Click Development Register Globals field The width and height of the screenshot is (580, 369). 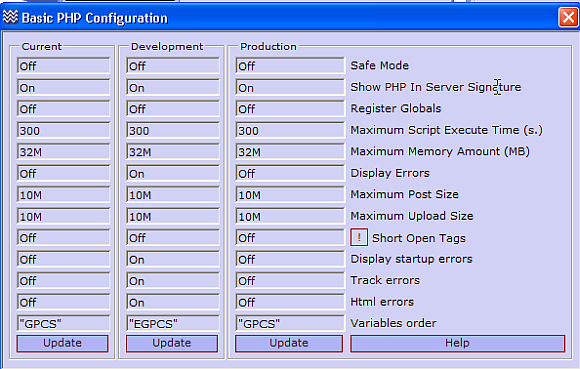coord(173,109)
